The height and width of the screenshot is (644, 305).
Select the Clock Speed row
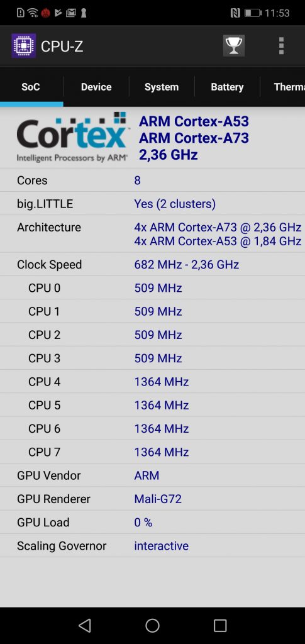[152, 265]
